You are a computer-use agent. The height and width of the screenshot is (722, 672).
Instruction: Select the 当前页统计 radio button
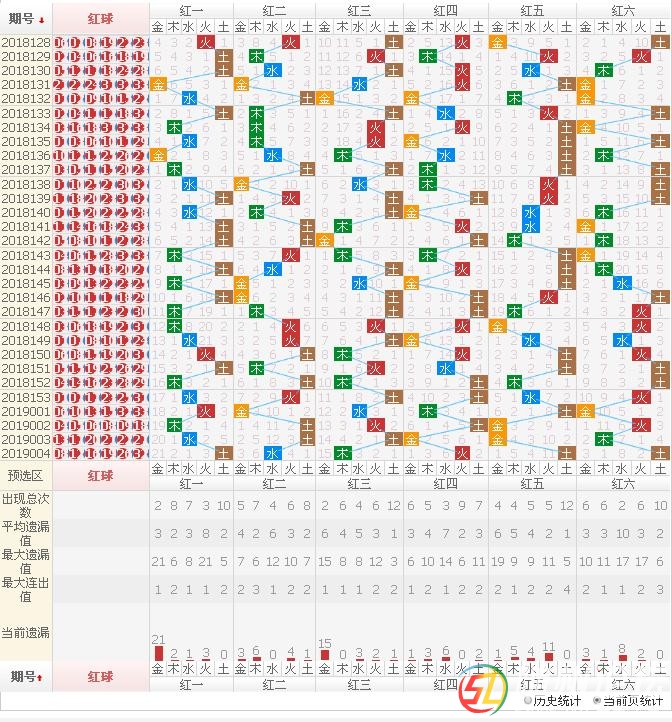pyautogui.click(x=597, y=701)
